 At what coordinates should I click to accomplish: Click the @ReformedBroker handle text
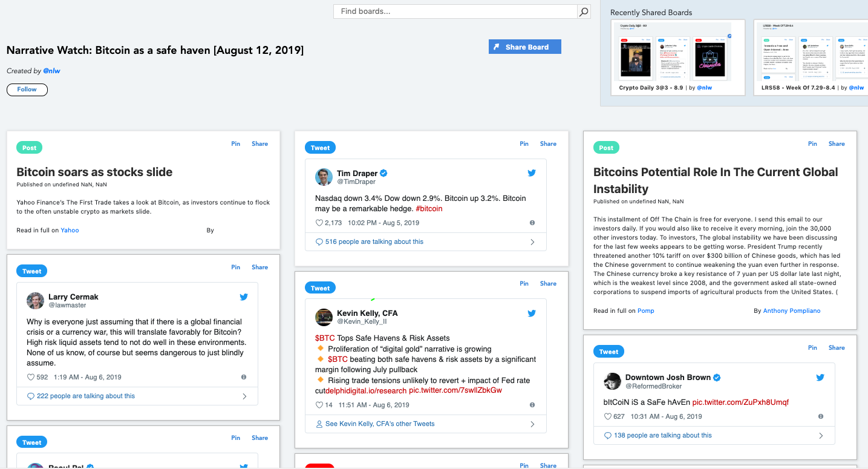click(x=653, y=386)
